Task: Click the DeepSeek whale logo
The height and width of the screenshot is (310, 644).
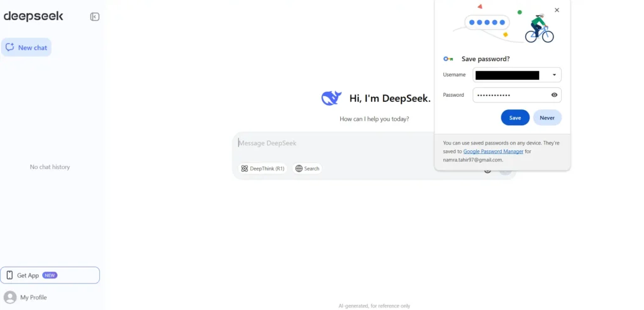Action: (x=331, y=98)
